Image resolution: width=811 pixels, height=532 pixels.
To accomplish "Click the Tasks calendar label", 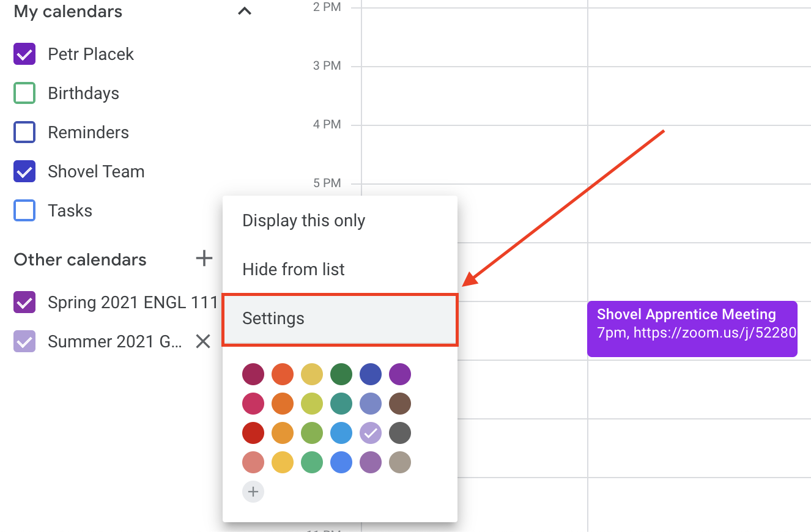I will 70,210.
